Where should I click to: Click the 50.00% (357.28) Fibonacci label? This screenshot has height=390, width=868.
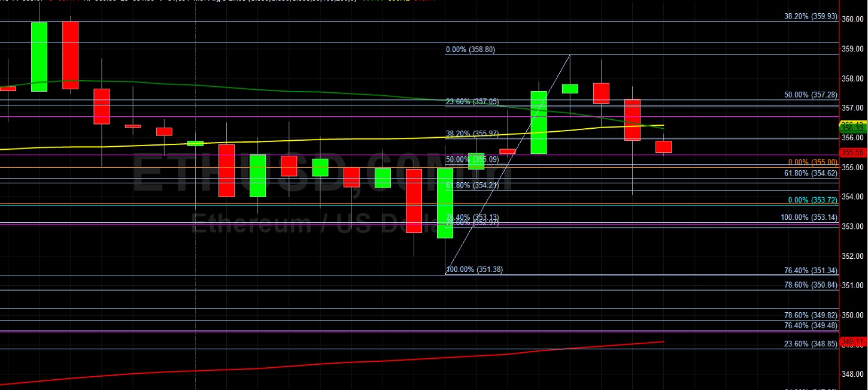click(811, 95)
